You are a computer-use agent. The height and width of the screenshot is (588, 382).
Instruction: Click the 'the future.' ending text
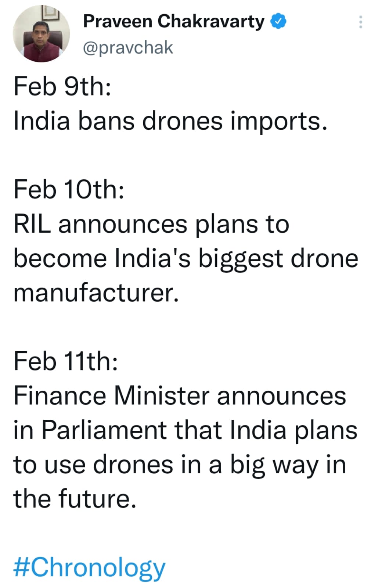point(75,499)
